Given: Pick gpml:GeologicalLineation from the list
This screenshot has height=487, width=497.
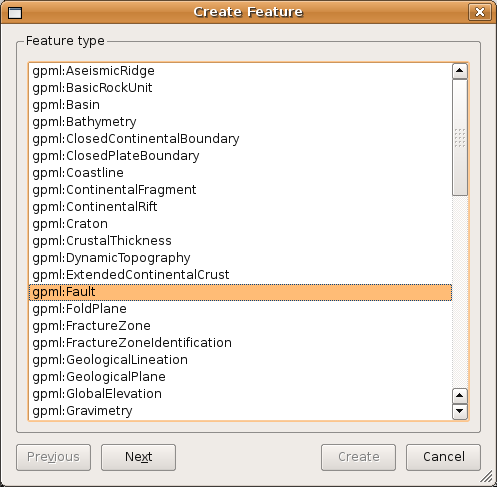Looking at the screenshot, I should coord(240,360).
